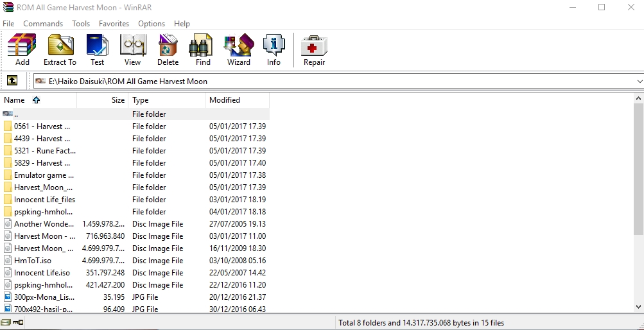Viewport: 644px width, 330px height.
Task: Select the pspking-hmhol disc image file
Action: [x=135, y=285]
